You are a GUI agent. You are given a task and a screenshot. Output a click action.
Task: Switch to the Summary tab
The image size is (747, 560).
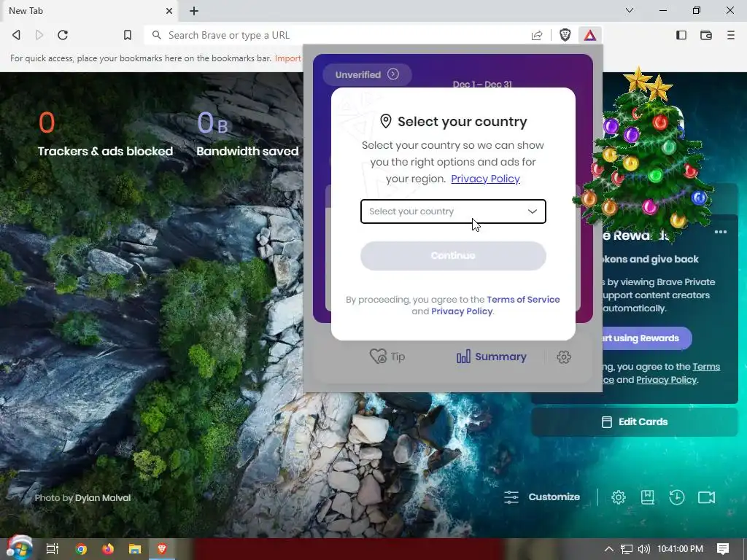[x=491, y=357]
